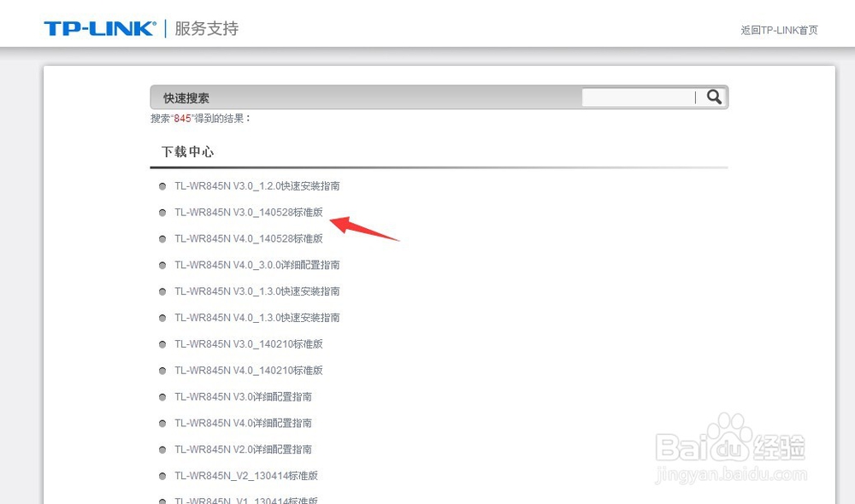Click the 下载中心 section heading
Image resolution: width=855 pixels, height=504 pixels.
187,151
